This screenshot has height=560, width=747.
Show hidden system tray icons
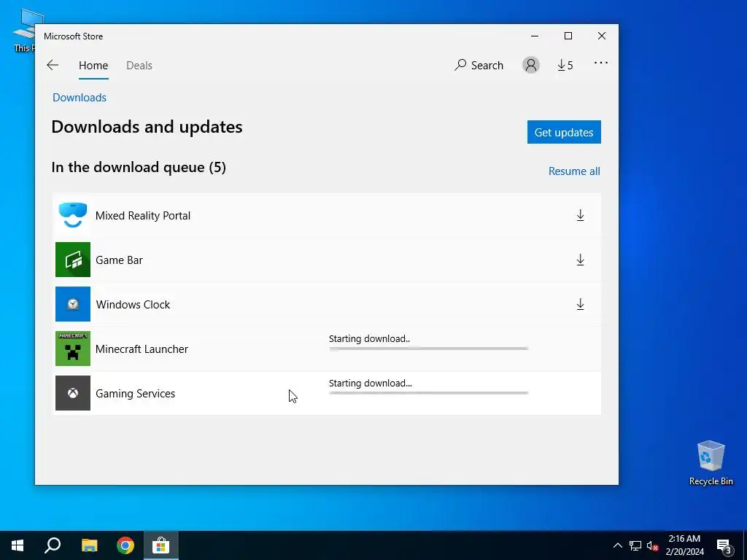tap(617, 545)
